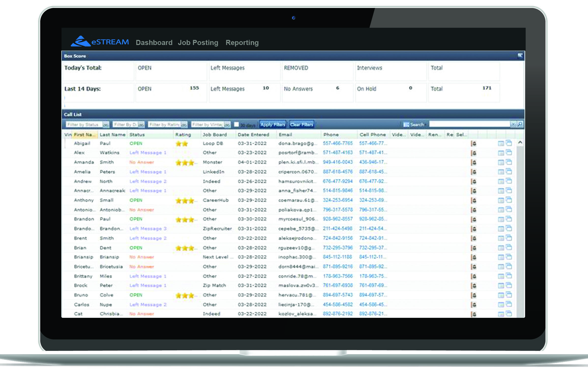Click the eSTREAM logo

point(100,41)
